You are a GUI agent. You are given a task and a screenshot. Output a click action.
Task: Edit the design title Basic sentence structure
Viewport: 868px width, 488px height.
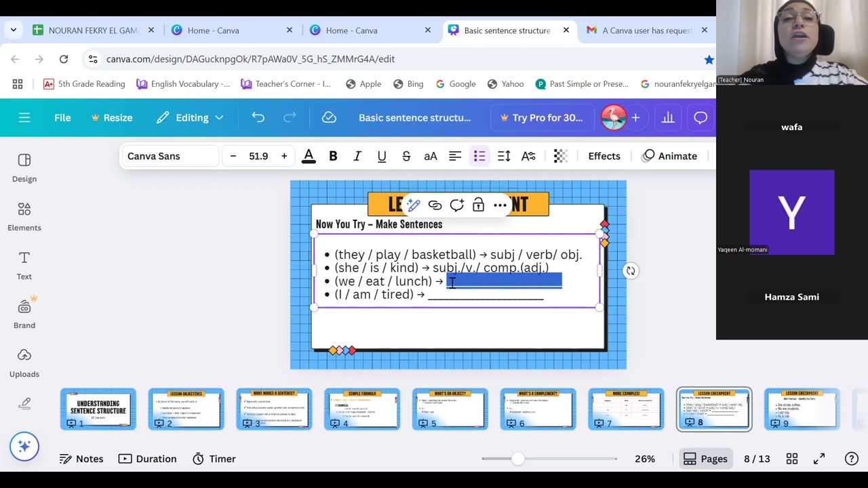click(414, 117)
